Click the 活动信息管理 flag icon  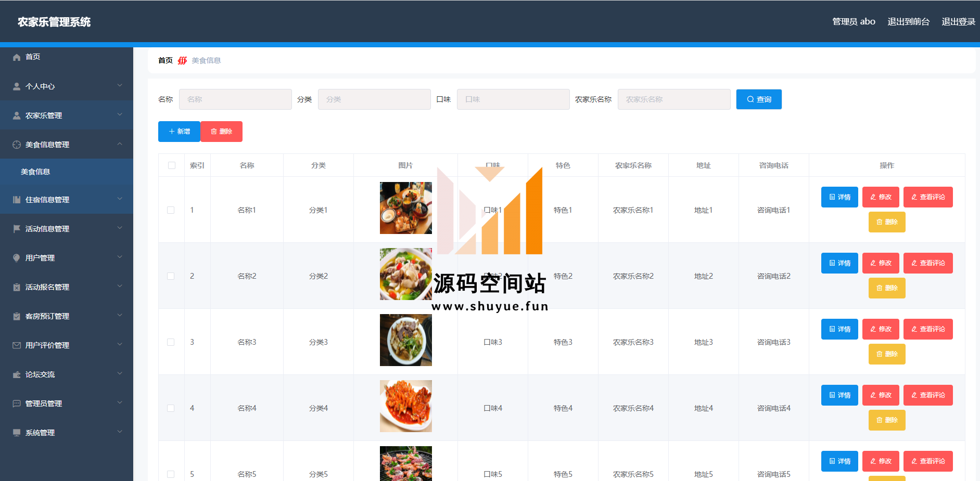tap(17, 229)
